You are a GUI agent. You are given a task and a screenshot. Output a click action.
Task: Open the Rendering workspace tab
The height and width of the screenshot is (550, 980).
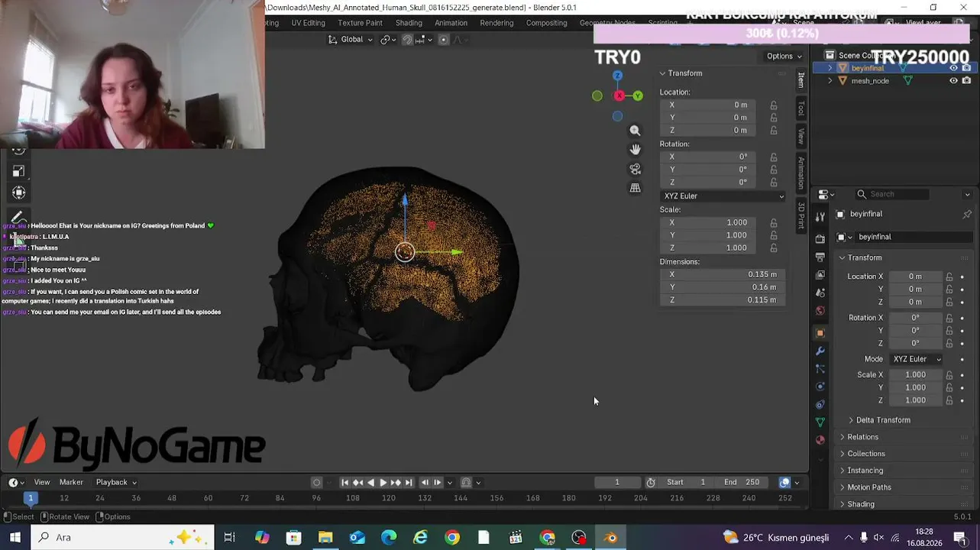point(496,23)
